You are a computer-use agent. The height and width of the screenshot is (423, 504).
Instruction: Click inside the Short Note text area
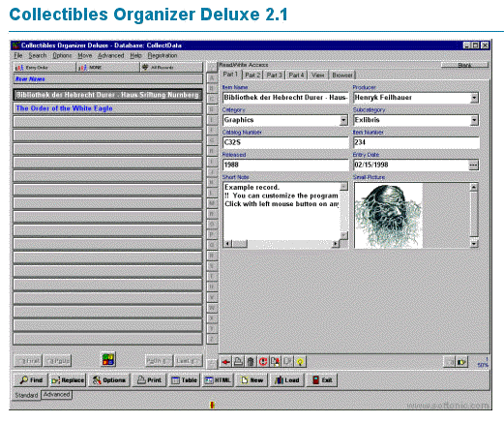tap(282, 211)
